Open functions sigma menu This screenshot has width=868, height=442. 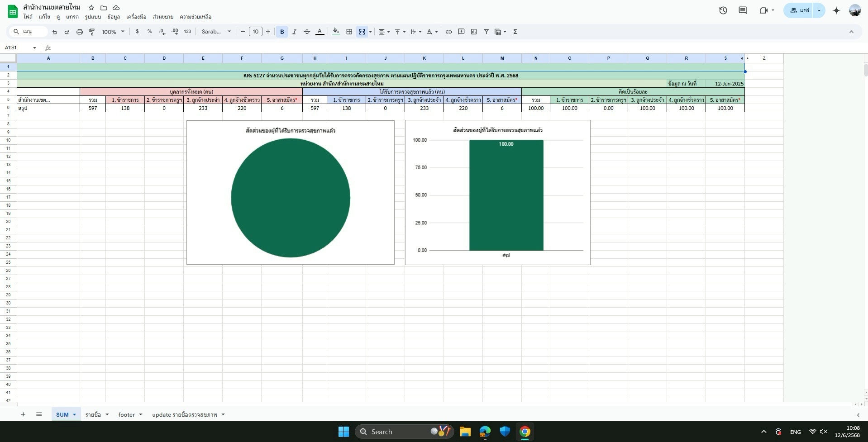515,32
